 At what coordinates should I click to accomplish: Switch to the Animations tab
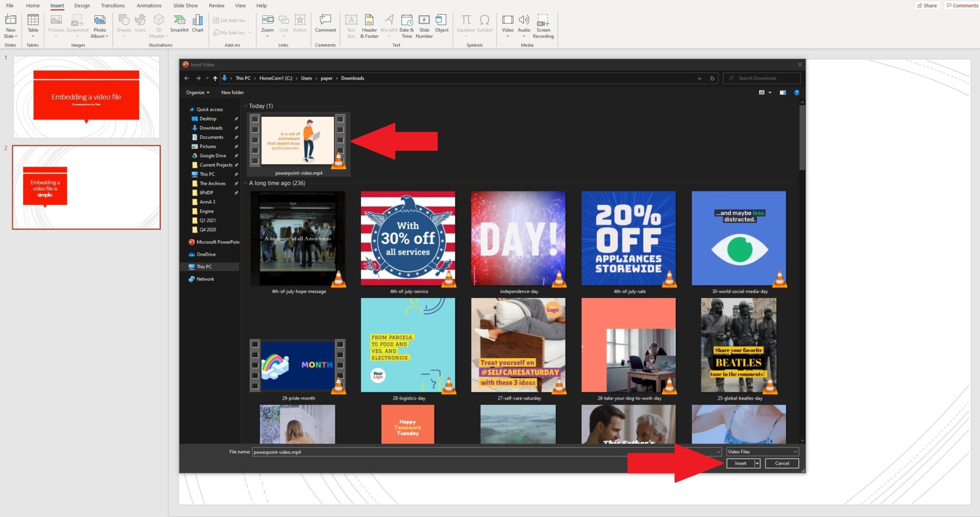point(149,6)
